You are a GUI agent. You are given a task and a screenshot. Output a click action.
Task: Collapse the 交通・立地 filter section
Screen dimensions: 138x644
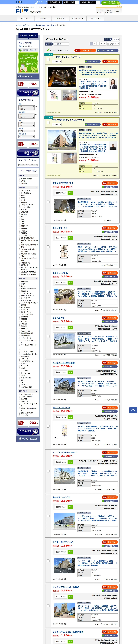click(x=28, y=175)
